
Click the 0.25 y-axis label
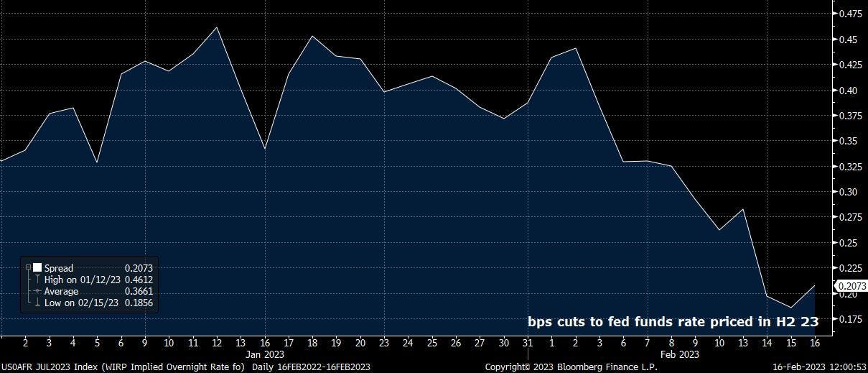pyautogui.click(x=849, y=243)
